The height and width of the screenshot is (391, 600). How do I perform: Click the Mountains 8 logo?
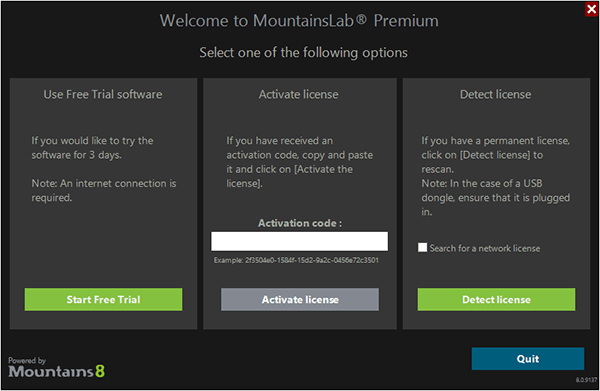click(x=56, y=367)
